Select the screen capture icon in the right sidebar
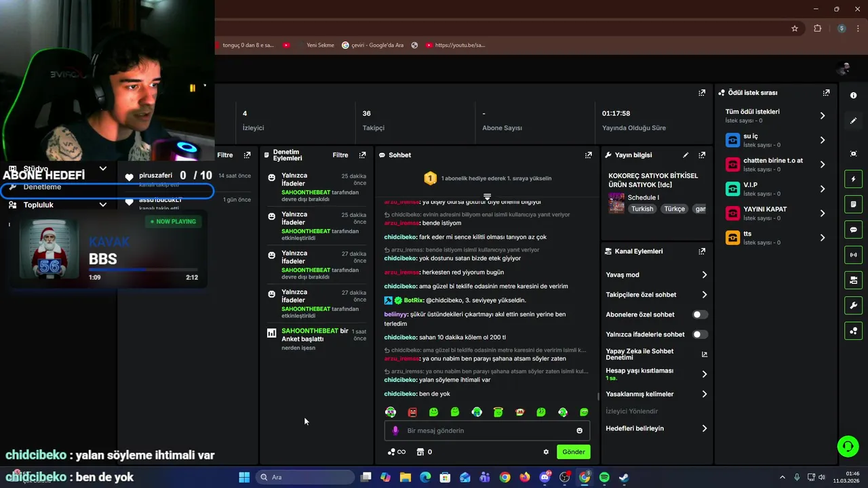Viewport: 868px width, 488px height. click(853, 154)
